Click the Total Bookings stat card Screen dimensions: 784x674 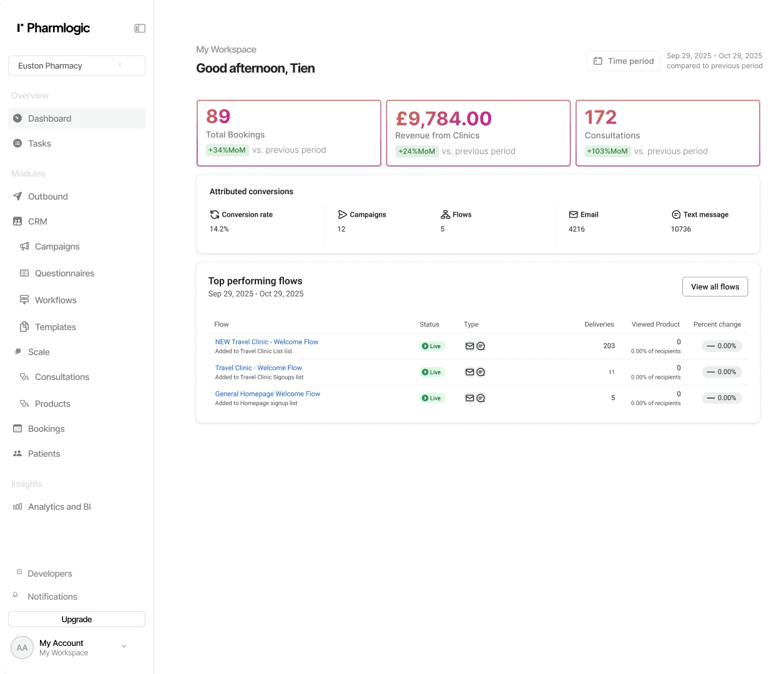(289, 133)
